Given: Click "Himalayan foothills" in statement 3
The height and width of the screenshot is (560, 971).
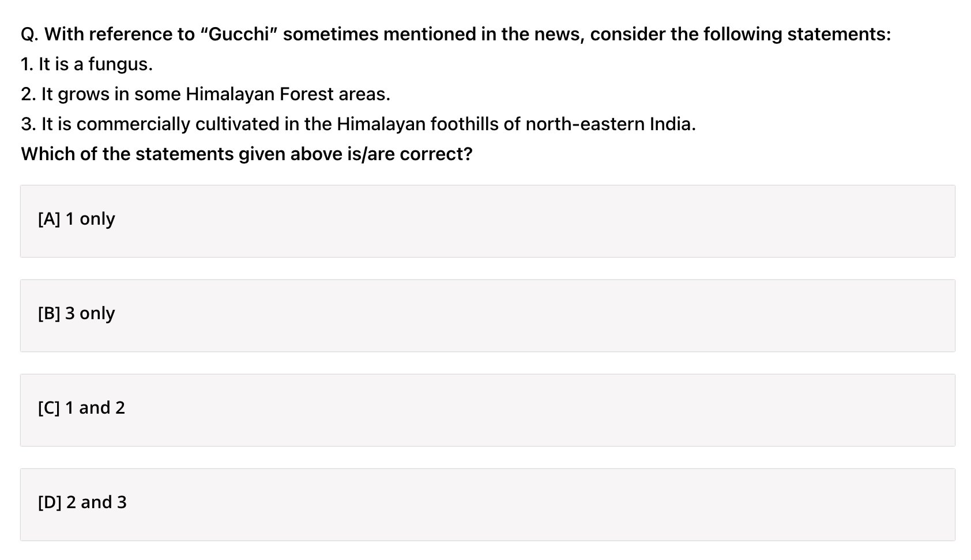Looking at the screenshot, I should pyautogui.click(x=417, y=124).
